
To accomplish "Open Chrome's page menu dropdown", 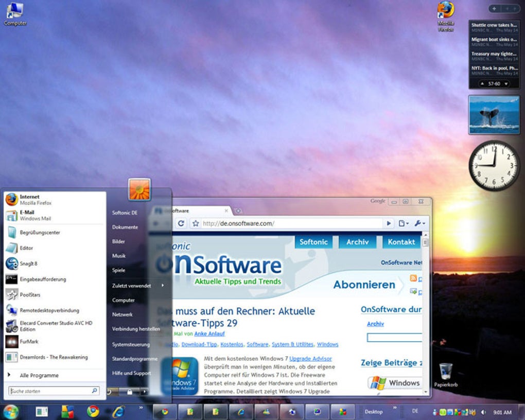I will click(x=404, y=223).
